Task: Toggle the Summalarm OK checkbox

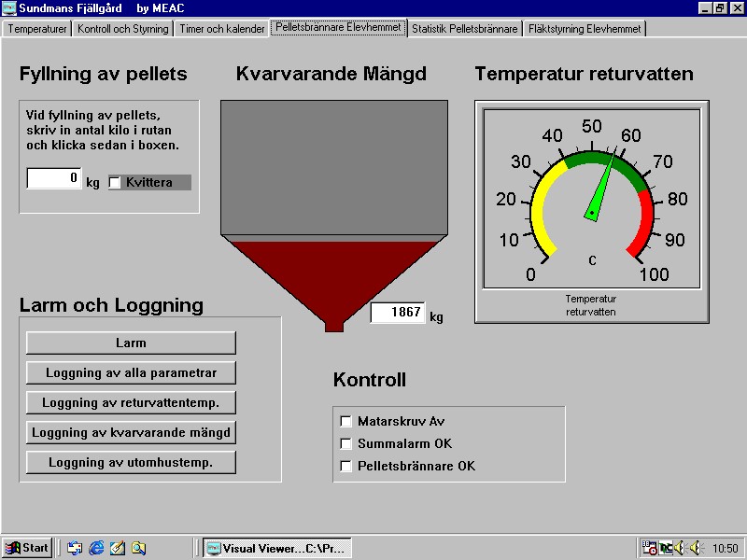Action: pos(345,443)
